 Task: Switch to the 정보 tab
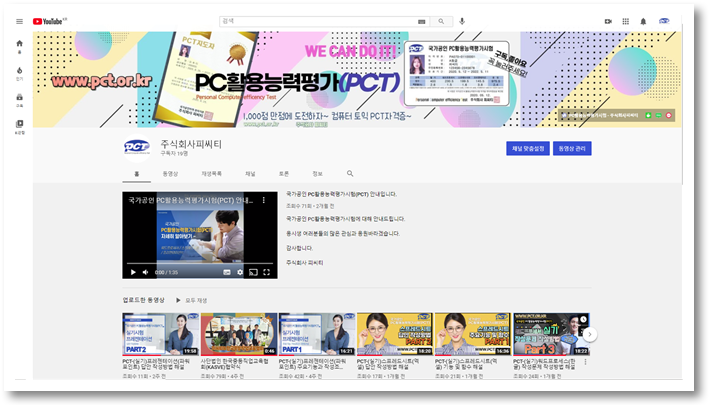point(317,174)
